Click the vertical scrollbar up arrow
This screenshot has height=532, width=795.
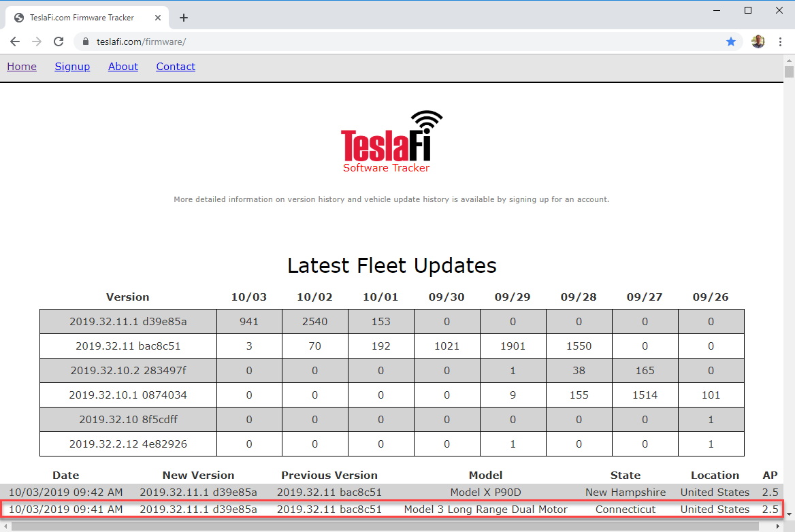(789, 59)
